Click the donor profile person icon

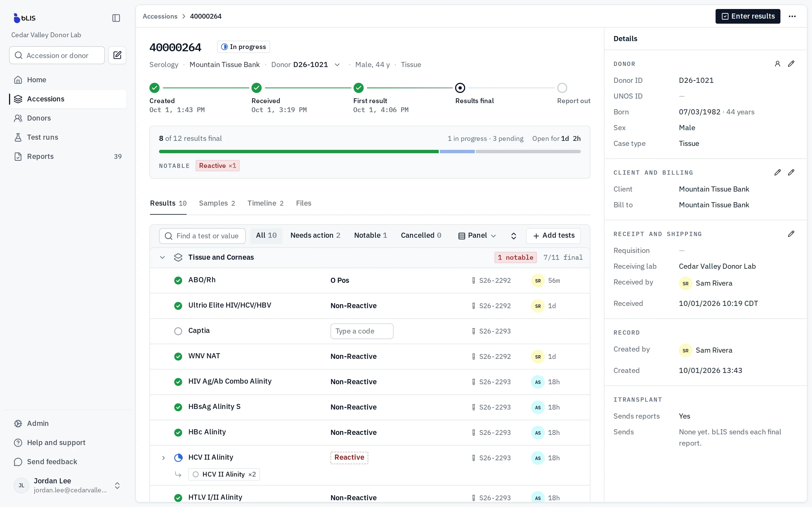[777, 64]
